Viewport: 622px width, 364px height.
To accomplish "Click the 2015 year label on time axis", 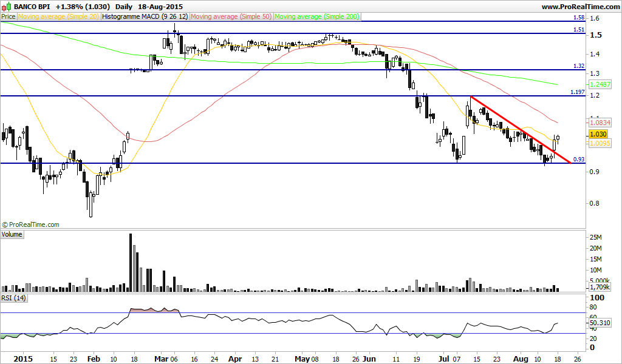I will point(23,359).
